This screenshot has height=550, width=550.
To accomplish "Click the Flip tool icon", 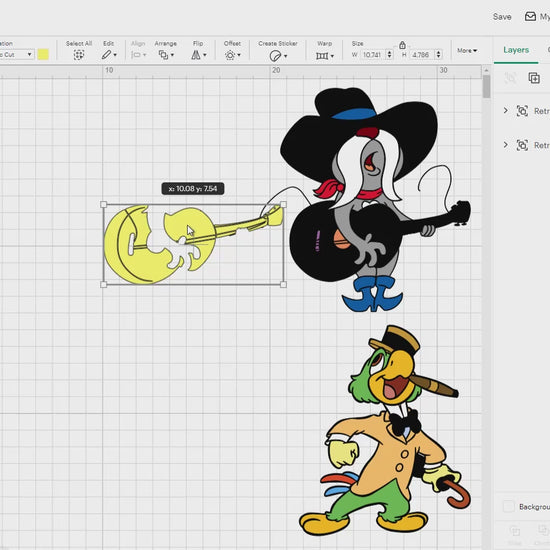I will [196, 55].
